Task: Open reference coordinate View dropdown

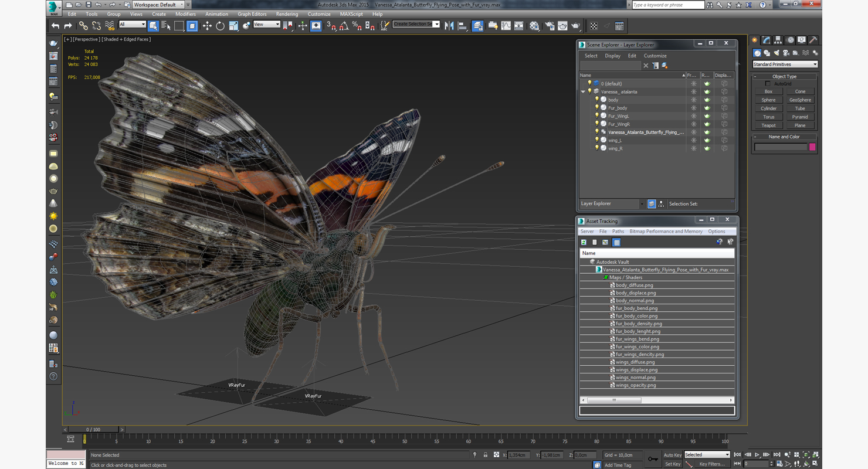Action: point(266,25)
